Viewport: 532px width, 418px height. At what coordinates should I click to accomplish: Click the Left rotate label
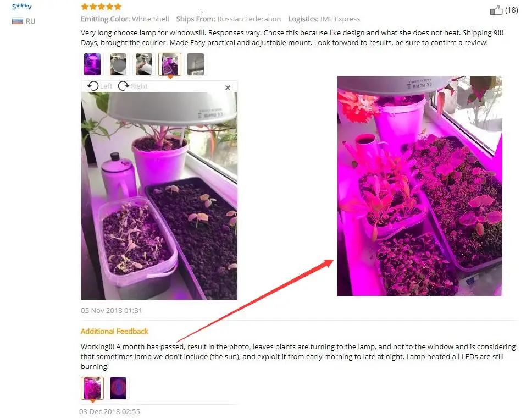[106, 86]
